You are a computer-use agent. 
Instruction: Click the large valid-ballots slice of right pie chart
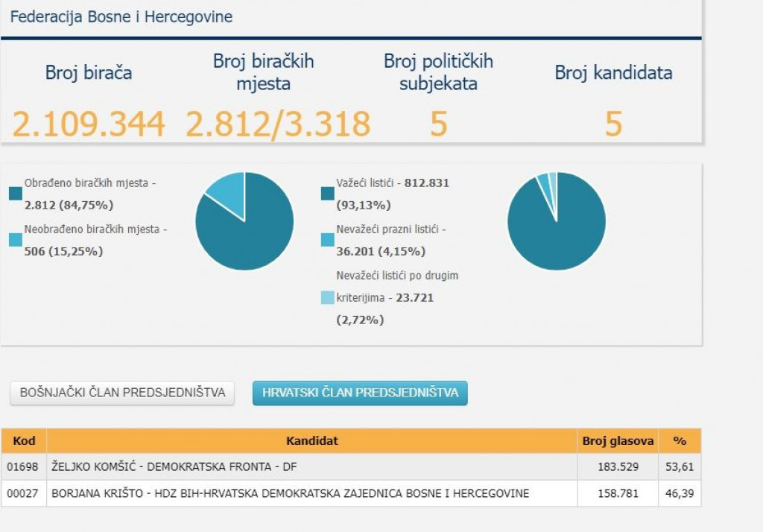point(559,231)
